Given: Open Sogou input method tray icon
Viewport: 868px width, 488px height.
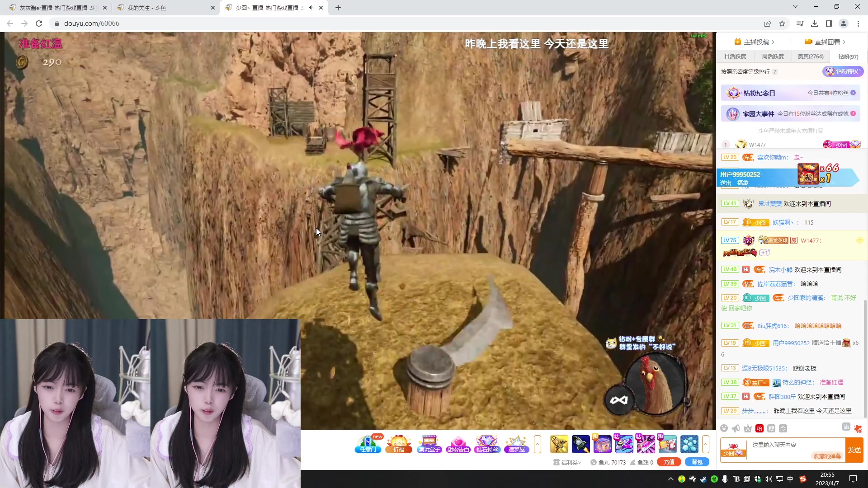Looking at the screenshot, I should (803, 479).
